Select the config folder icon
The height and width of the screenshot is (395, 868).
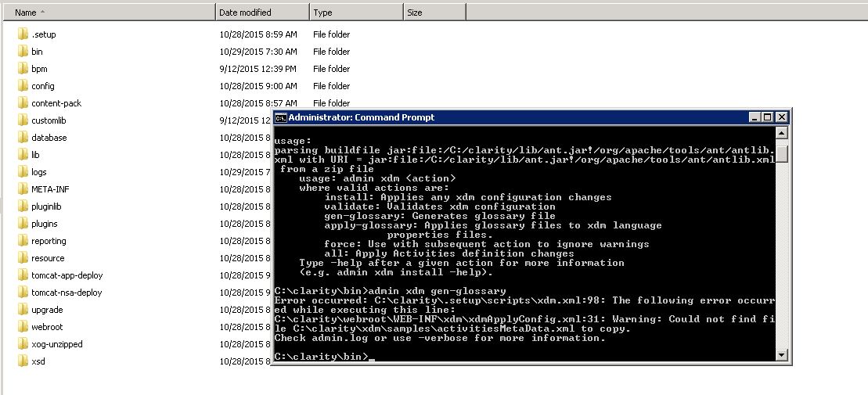pyautogui.click(x=23, y=86)
